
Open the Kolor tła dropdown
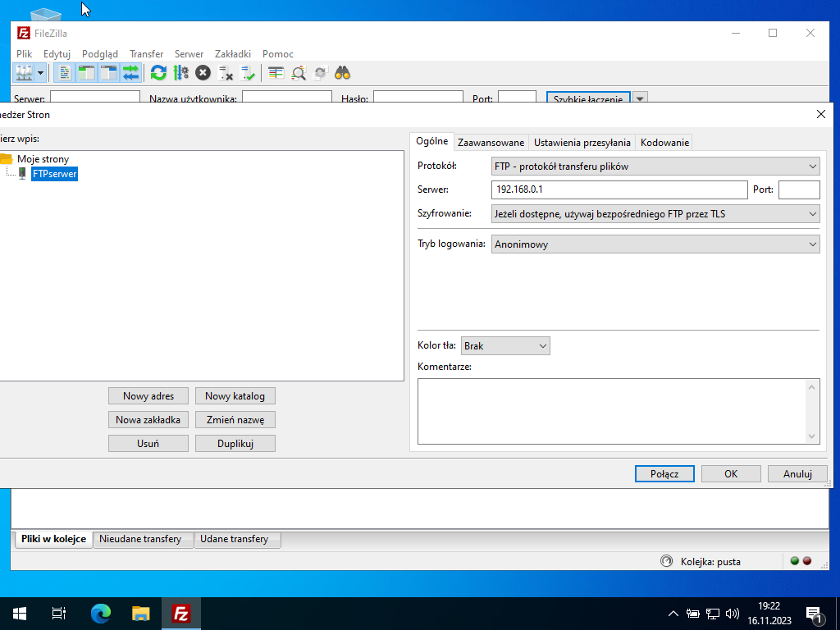coord(505,345)
